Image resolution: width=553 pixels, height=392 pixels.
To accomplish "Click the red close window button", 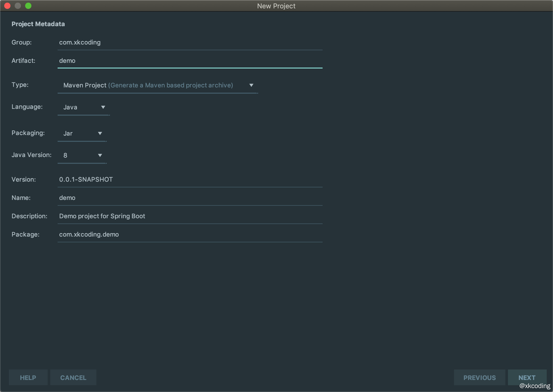I will (7, 6).
